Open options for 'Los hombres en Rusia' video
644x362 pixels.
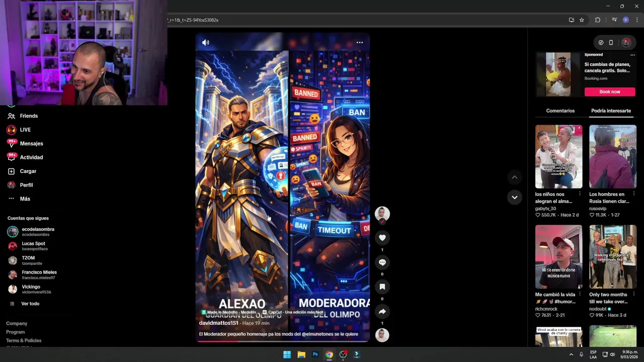[x=633, y=194]
